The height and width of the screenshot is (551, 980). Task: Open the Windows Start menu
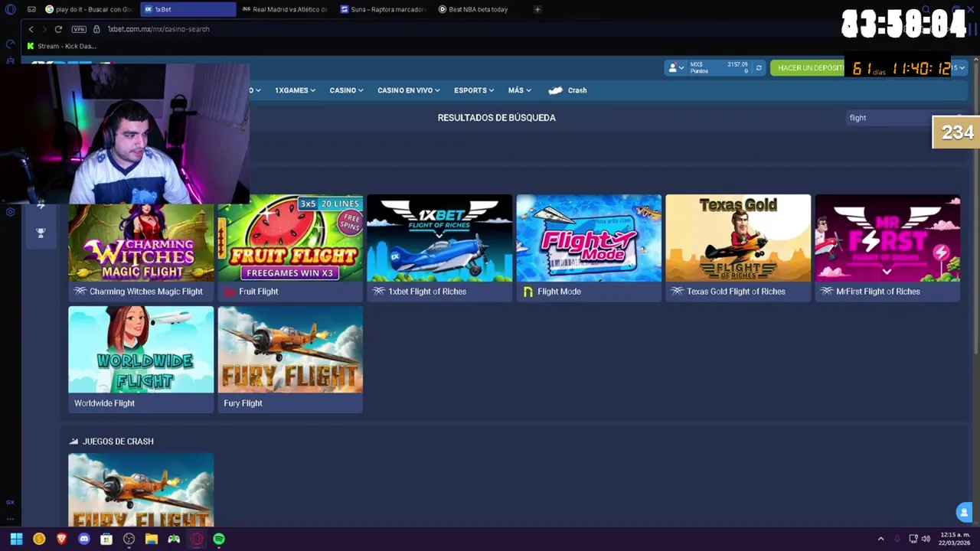pyautogui.click(x=16, y=539)
